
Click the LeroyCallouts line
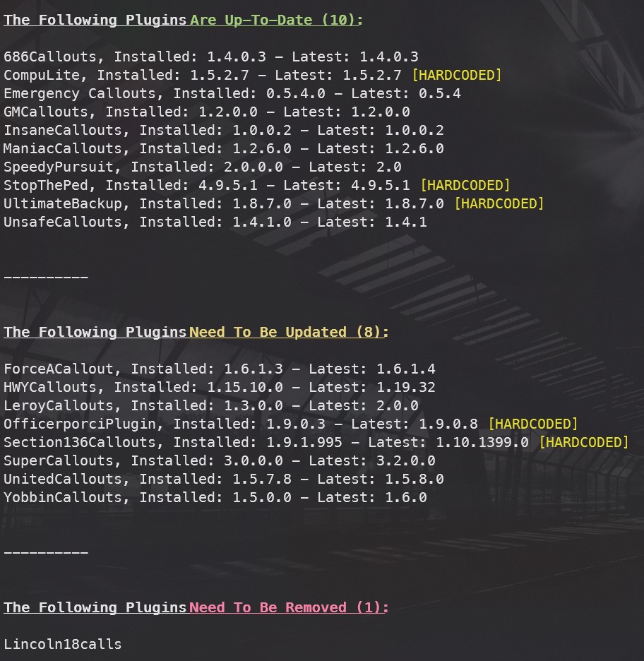click(211, 405)
